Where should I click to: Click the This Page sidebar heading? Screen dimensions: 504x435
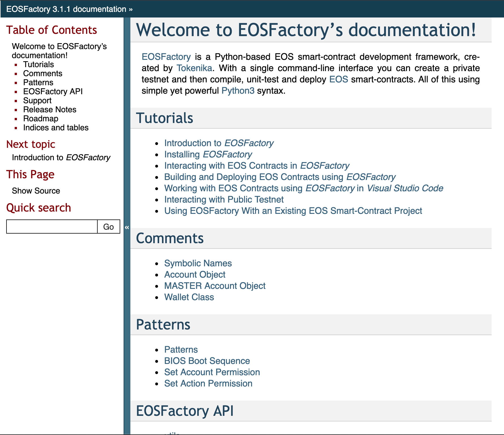30,174
